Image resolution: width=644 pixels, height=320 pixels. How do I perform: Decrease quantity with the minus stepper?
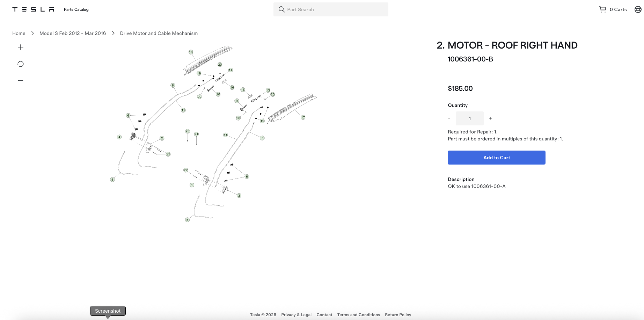coord(449,118)
